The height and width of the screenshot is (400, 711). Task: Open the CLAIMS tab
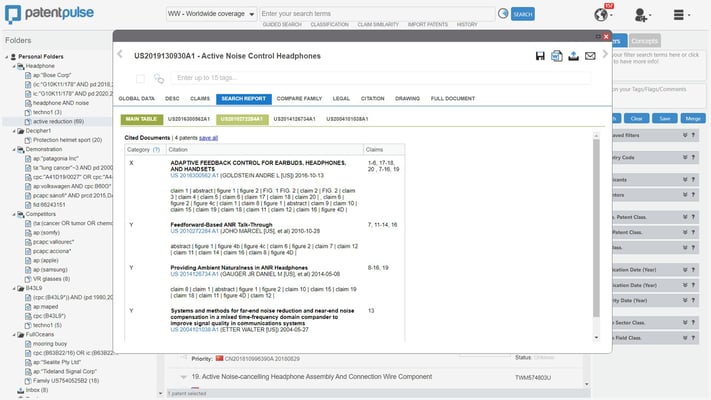point(200,98)
